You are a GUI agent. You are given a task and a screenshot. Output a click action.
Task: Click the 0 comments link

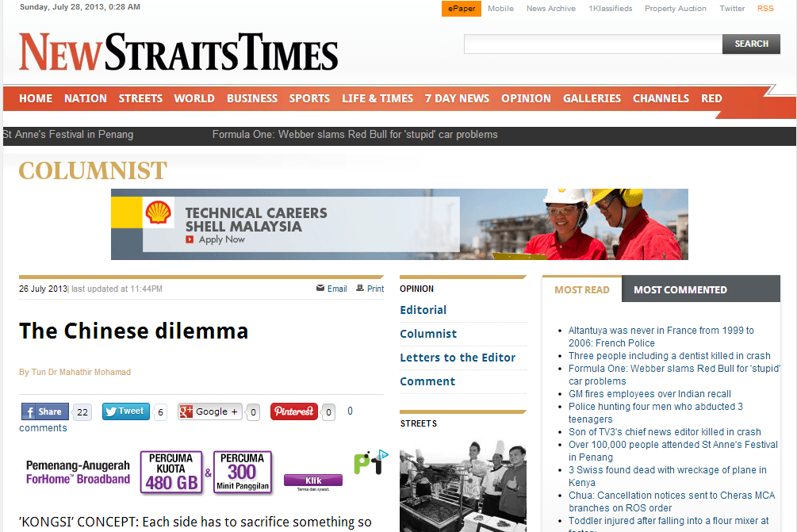point(351,411)
